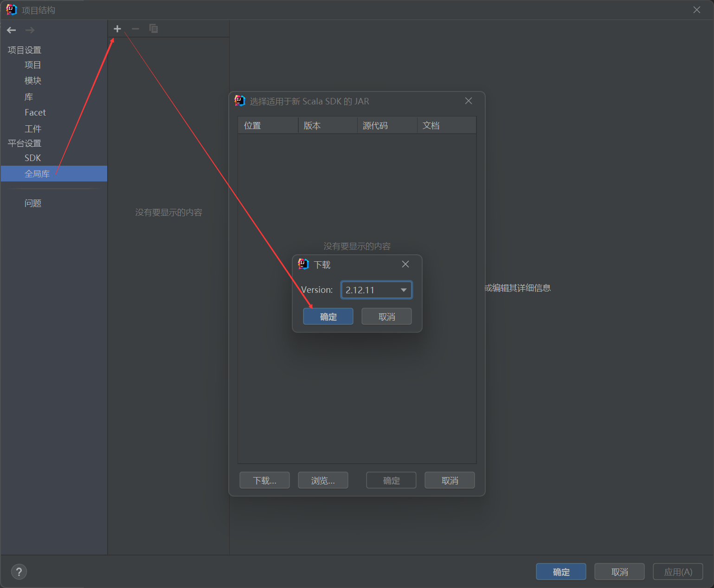Image resolution: width=714 pixels, height=588 pixels.
Task: Close the 项目结构 window
Action: tap(697, 10)
